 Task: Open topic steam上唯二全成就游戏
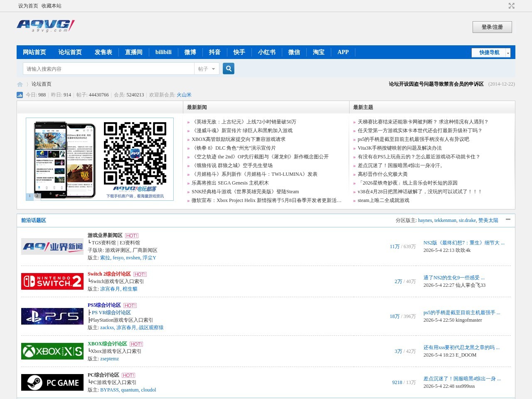[384, 200]
